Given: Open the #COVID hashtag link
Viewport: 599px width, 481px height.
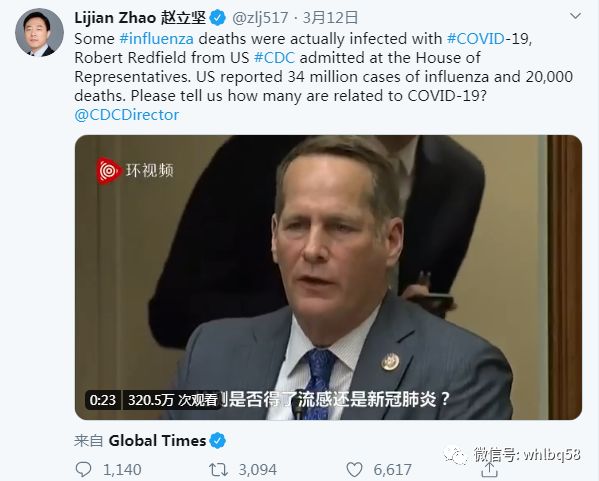Looking at the screenshot, I should click(x=476, y=39).
